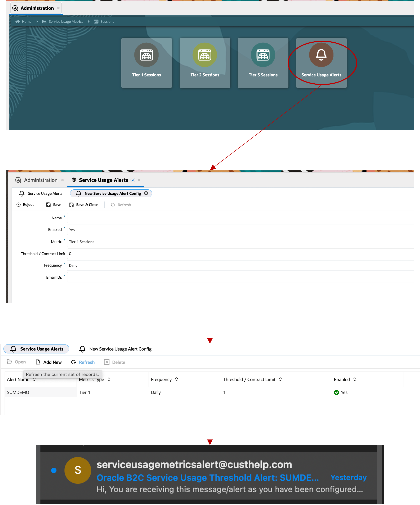This screenshot has height=505, width=420.
Task: Click the Save & Close button
Action: [84, 205]
